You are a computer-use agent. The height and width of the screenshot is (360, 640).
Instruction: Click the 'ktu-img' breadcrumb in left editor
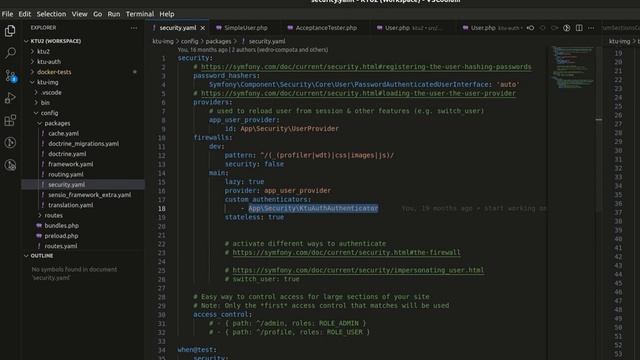pyautogui.click(x=163, y=41)
